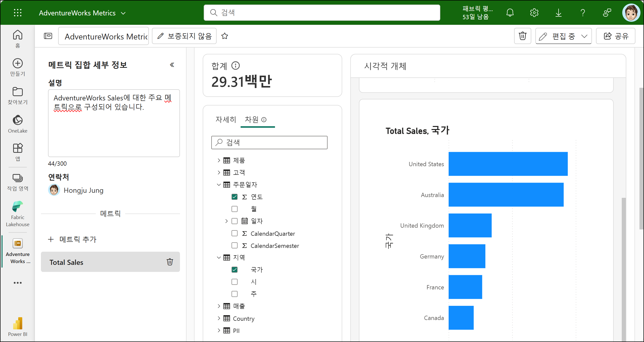Expand the Country table
This screenshot has height=342, width=644.
(219, 318)
